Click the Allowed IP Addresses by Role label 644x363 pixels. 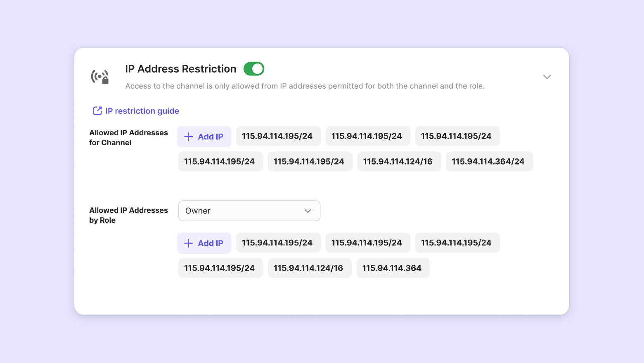click(128, 215)
